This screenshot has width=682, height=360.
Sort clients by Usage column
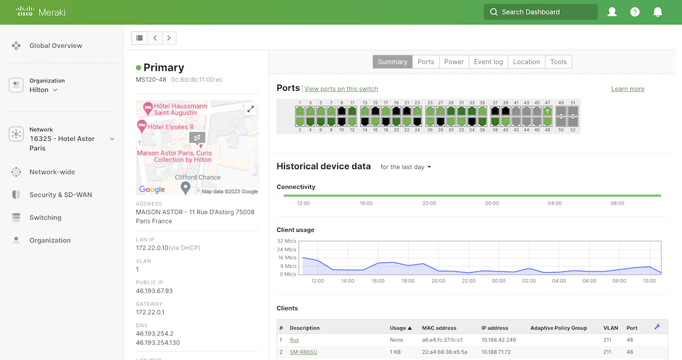pyautogui.click(x=400, y=328)
